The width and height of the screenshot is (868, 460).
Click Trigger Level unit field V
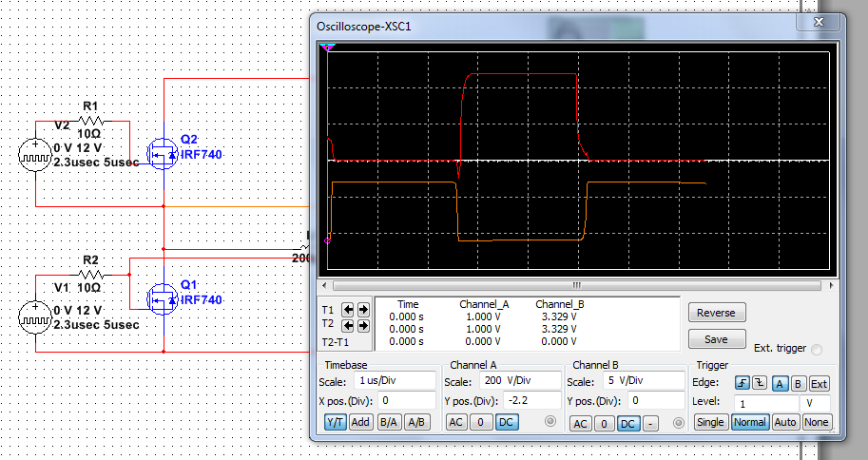point(815,402)
